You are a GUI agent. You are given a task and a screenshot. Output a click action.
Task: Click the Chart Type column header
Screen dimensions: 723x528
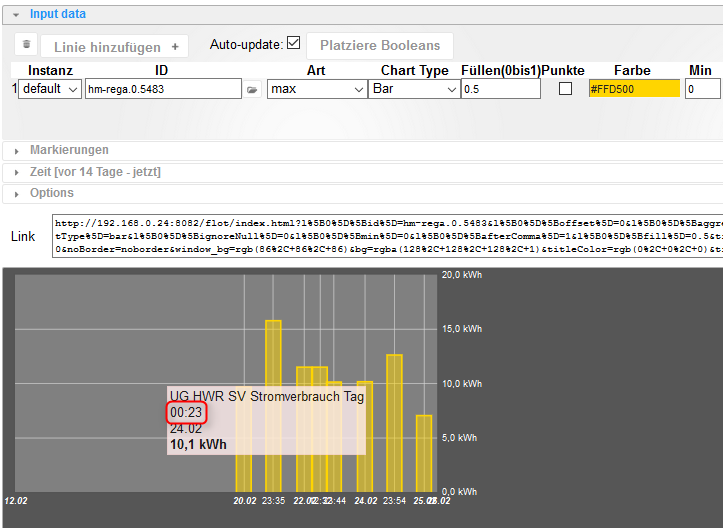(415, 71)
